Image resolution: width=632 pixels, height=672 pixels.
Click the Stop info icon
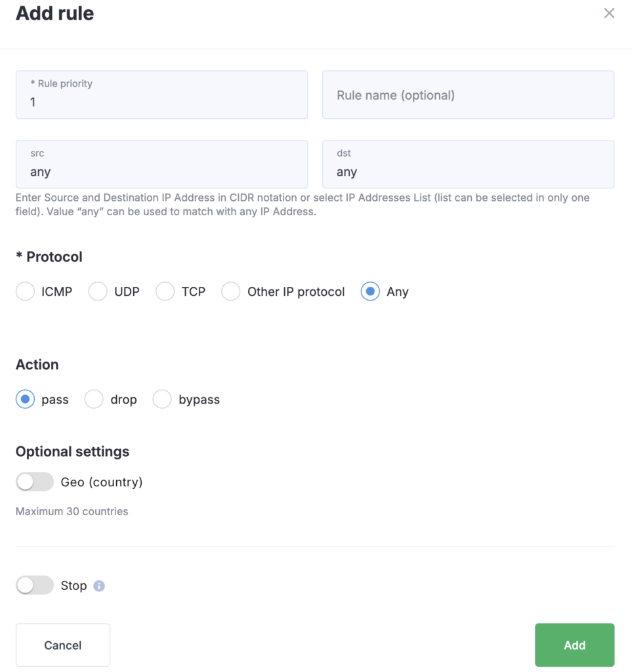click(x=99, y=586)
